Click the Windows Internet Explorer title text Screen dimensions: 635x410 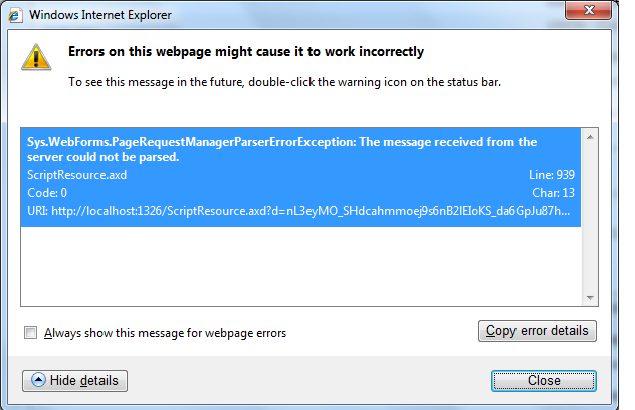point(100,15)
